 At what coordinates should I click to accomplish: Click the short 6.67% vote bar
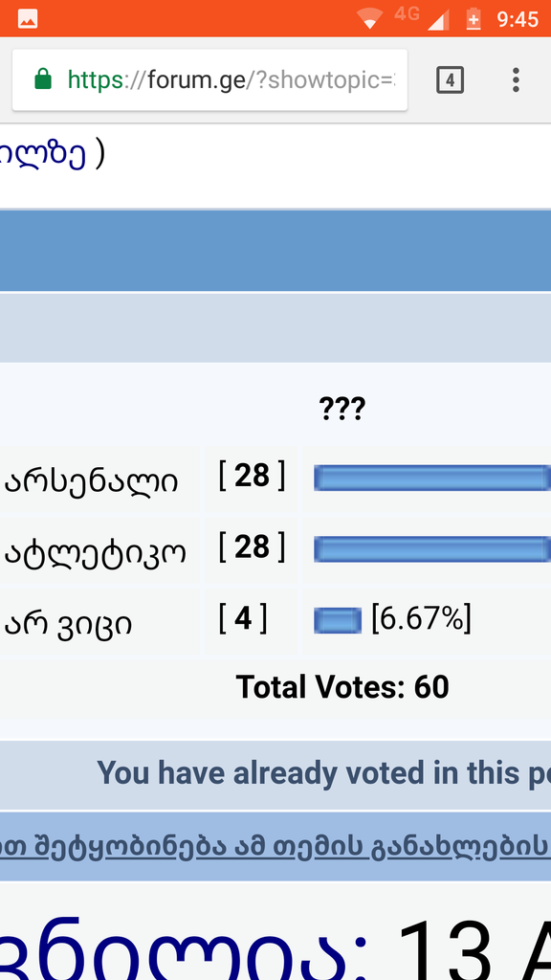(338, 620)
